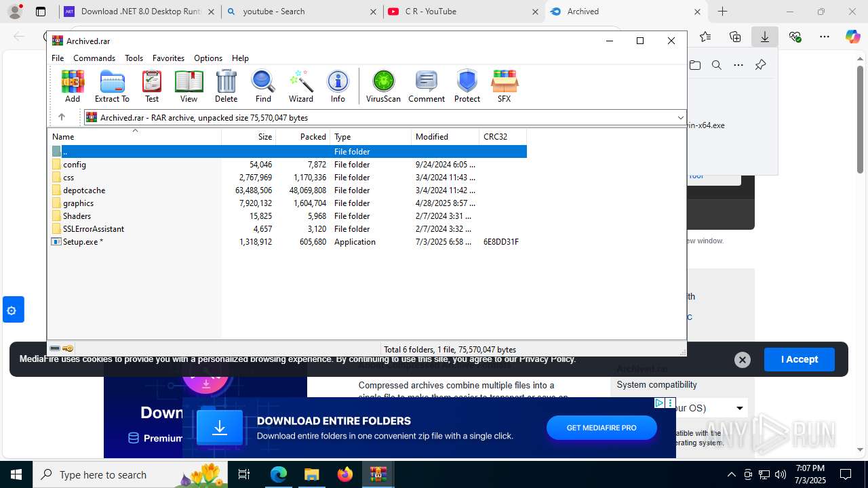This screenshot has width=868, height=488.
Task: Sort by Type column header
Action: tap(371, 137)
